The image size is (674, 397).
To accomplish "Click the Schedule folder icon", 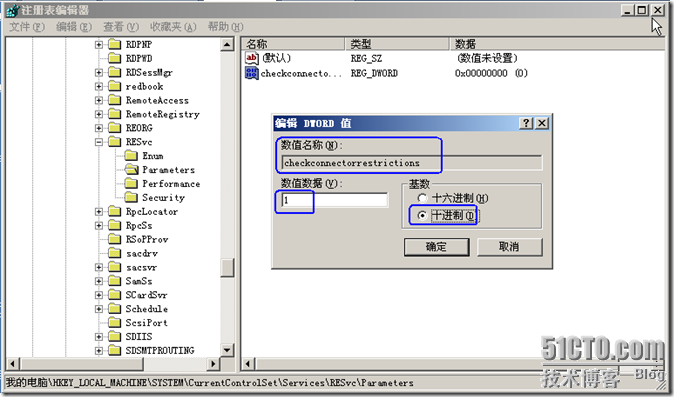I will click(x=114, y=308).
